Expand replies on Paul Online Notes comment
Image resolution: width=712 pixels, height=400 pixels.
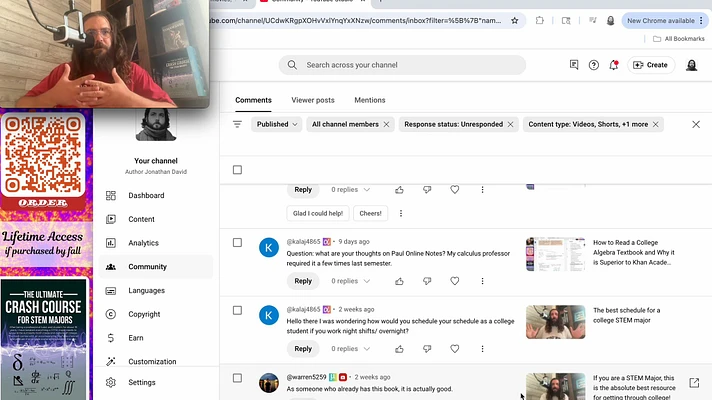coord(350,281)
